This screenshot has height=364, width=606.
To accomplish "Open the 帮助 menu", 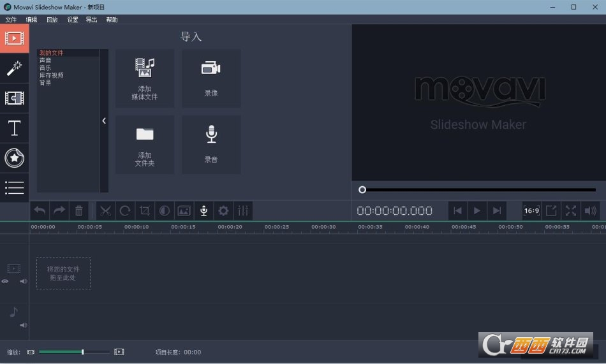I will tap(112, 20).
